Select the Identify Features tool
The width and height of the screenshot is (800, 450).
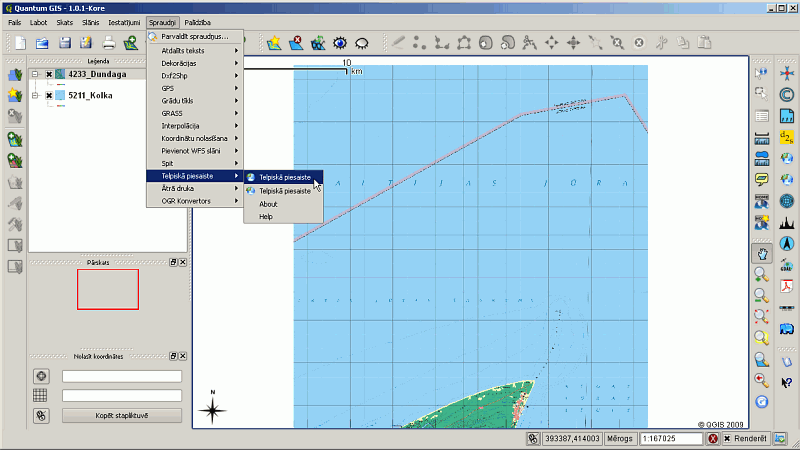pyautogui.click(x=761, y=73)
